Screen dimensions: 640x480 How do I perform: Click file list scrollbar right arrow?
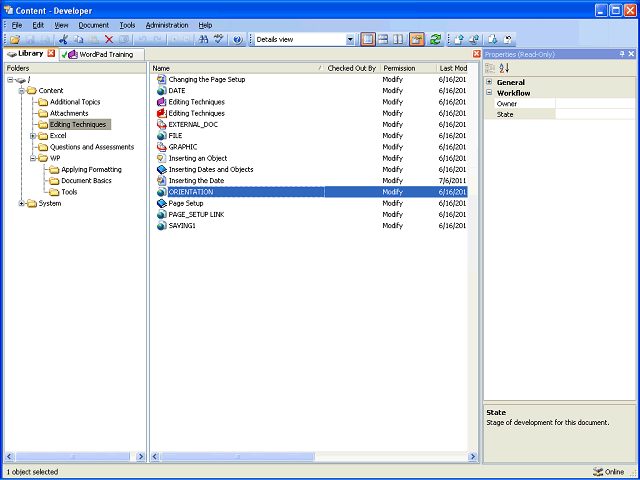click(473, 456)
